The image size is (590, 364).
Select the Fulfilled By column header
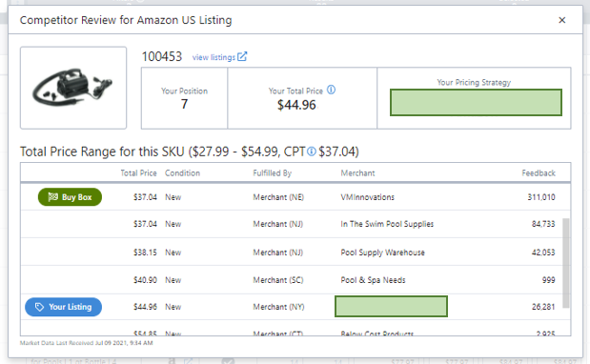point(273,173)
